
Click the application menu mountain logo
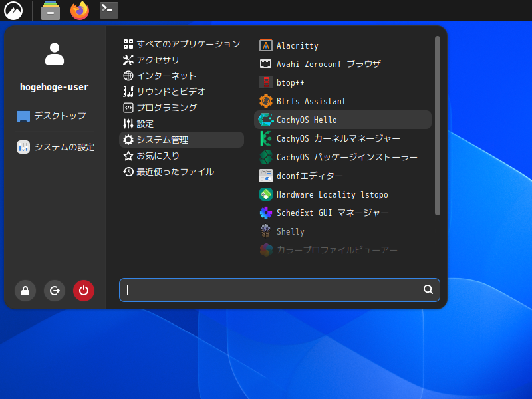(x=13, y=10)
